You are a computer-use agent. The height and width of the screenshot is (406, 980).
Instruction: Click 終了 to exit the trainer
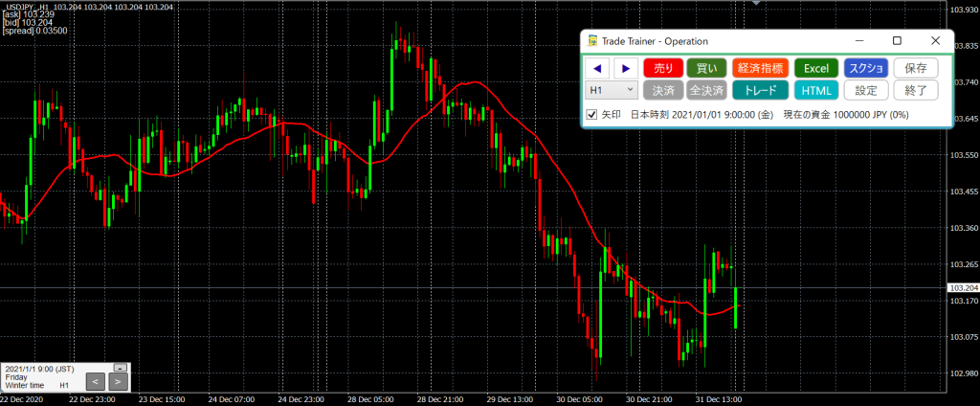[x=915, y=91]
